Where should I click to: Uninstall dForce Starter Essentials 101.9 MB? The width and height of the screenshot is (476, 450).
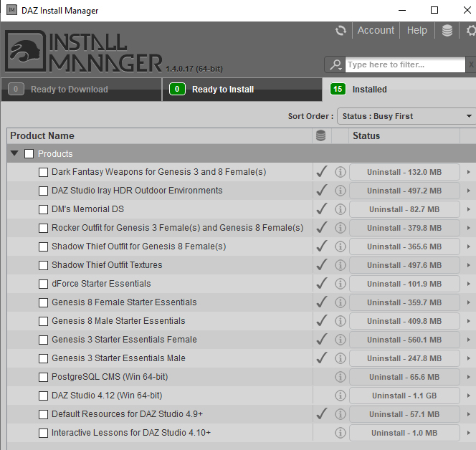(404, 284)
